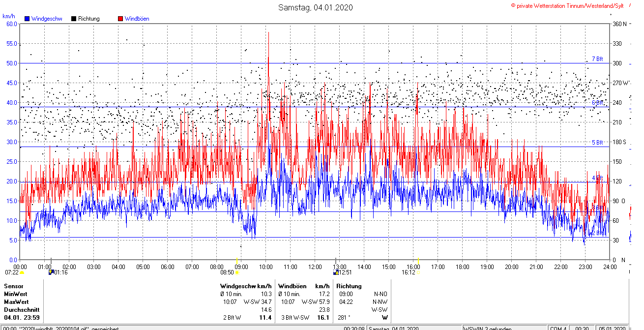Image resolution: width=644 pixels, height=330 pixels.
Task: Click the MaxWert row label
Action: [x=17, y=302]
